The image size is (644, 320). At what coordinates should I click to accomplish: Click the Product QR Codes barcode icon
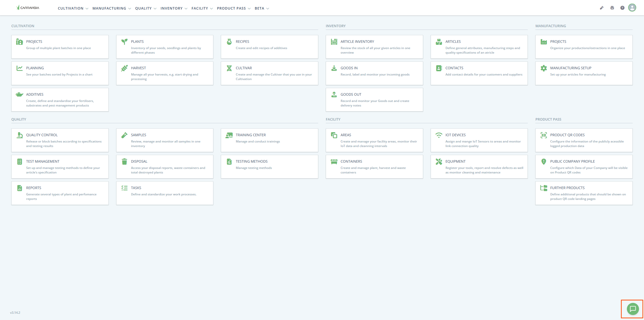click(x=544, y=135)
